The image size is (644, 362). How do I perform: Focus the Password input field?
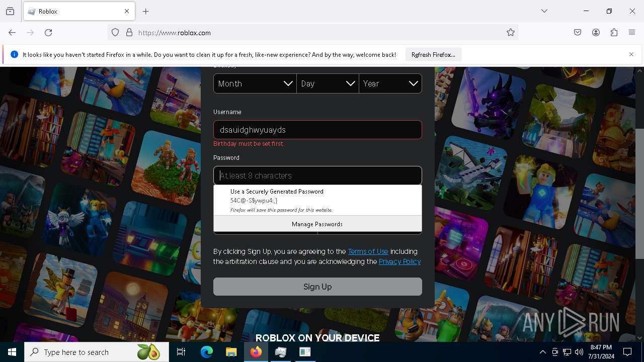coord(317,175)
